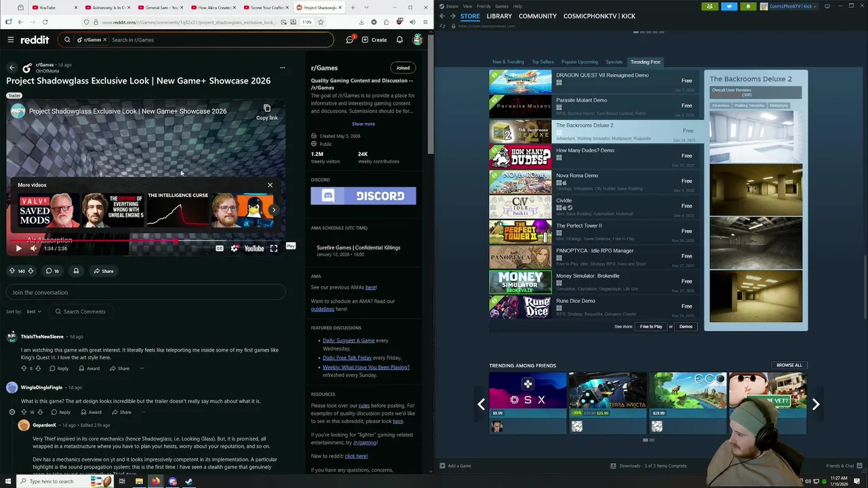Downvote WingleDingleFingle's comment
This screenshot has width=868, height=488.
39,412
